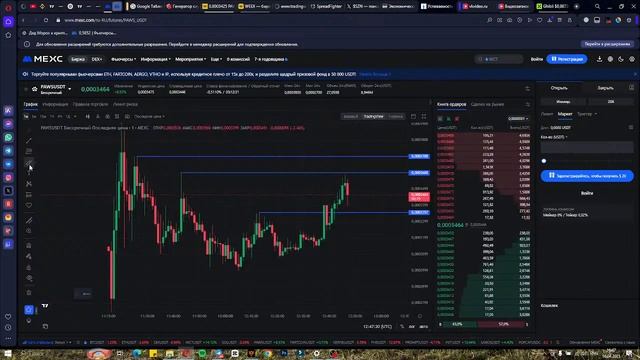Show only asks red order book icon
The width and height of the screenshot is (640, 360).
[457, 119]
